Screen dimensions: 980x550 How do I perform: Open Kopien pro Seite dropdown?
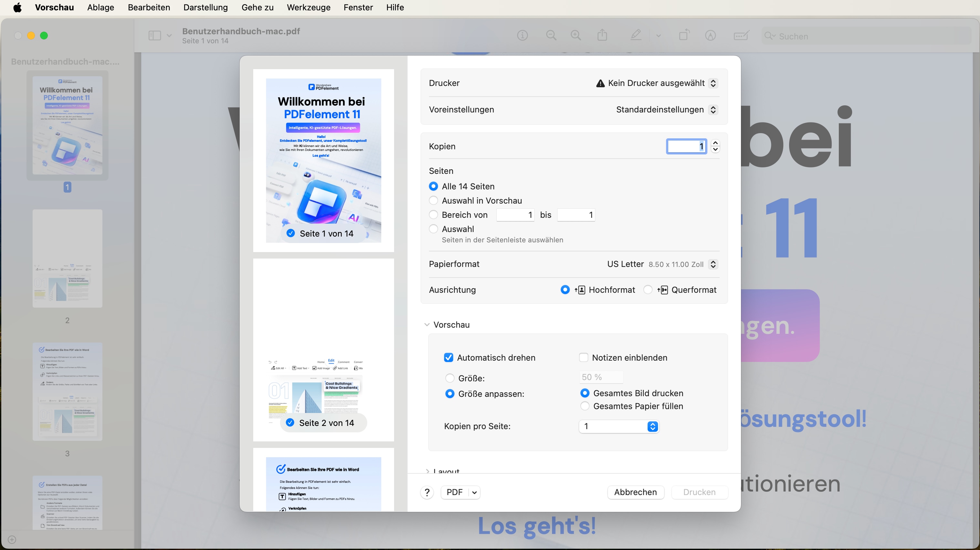point(619,427)
